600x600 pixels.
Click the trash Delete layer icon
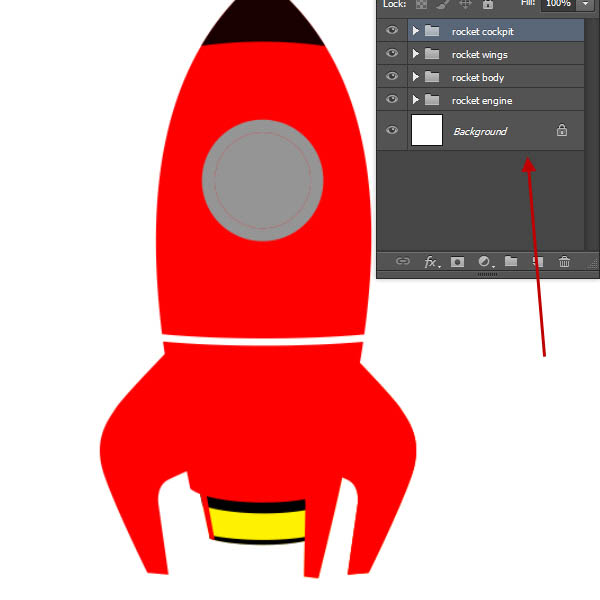[565, 262]
